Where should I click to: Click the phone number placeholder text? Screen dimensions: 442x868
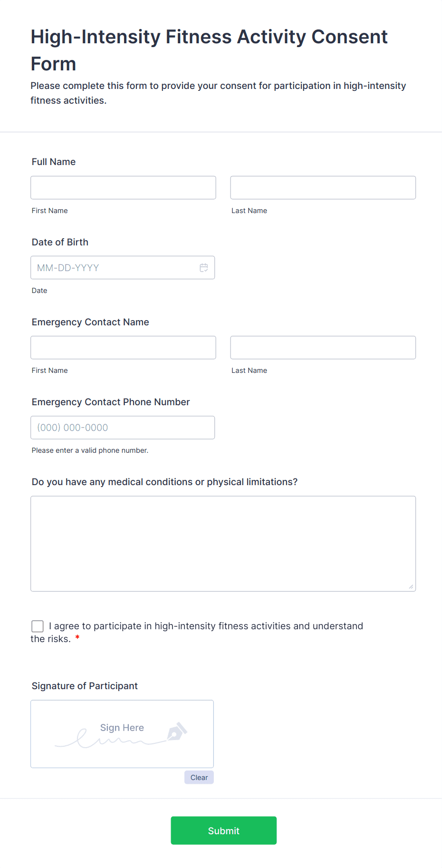72,427
